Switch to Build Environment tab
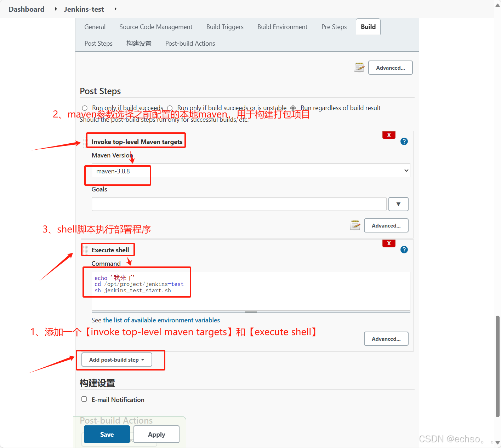501x448 pixels. click(x=282, y=27)
